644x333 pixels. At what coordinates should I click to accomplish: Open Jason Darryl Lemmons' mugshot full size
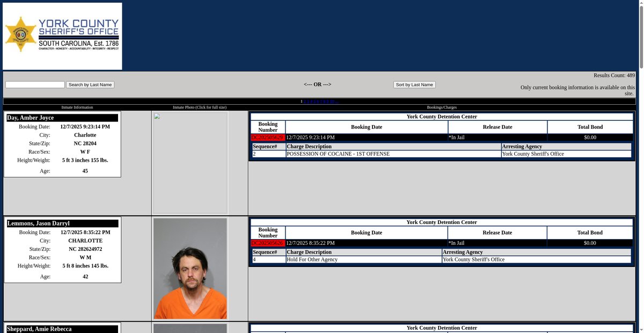tap(190, 268)
